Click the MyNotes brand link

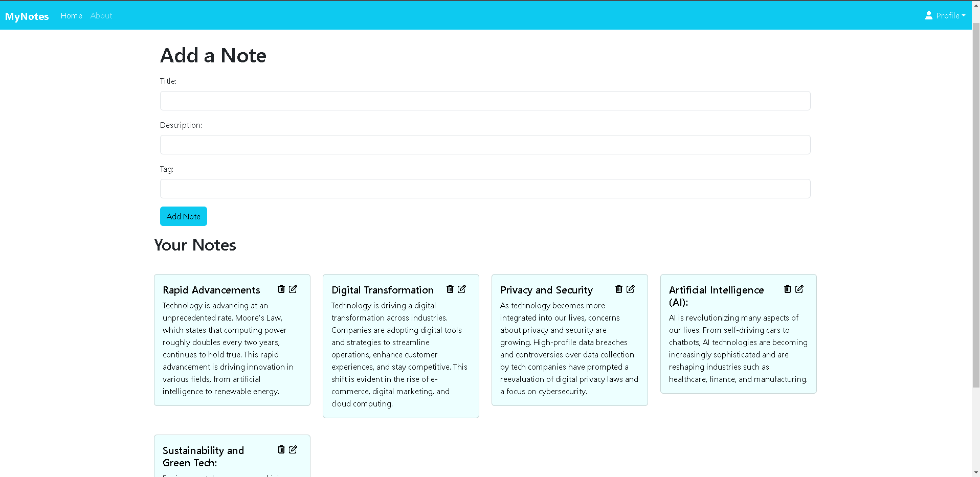click(27, 16)
